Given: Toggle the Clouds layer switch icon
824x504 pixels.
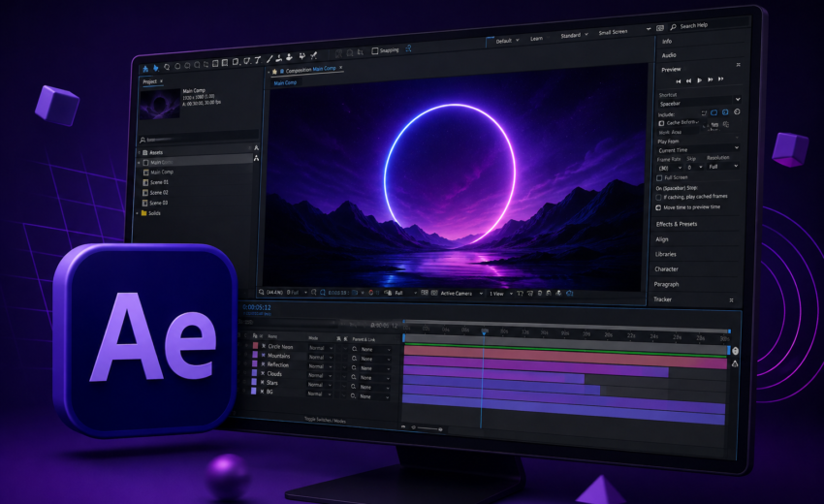Looking at the screenshot, I should (x=263, y=373).
